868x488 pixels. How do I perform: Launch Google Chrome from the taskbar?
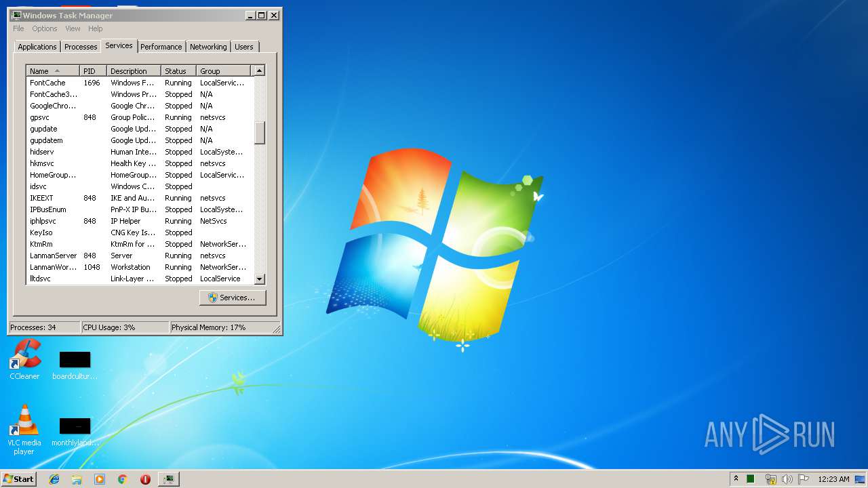pyautogui.click(x=123, y=479)
